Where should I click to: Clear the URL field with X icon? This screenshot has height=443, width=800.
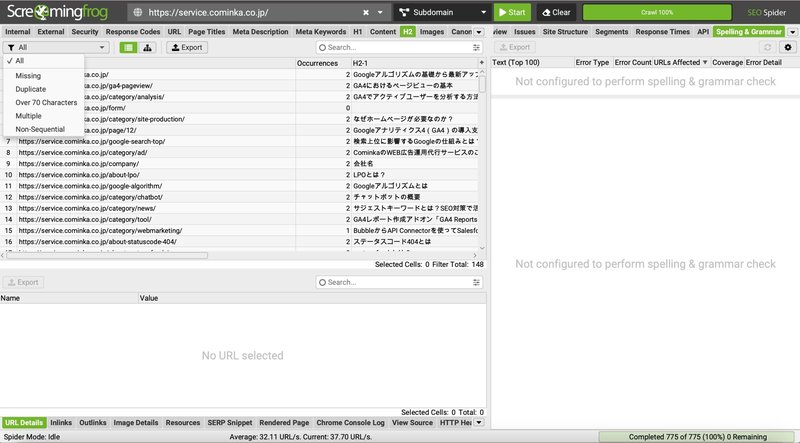pyautogui.click(x=366, y=12)
